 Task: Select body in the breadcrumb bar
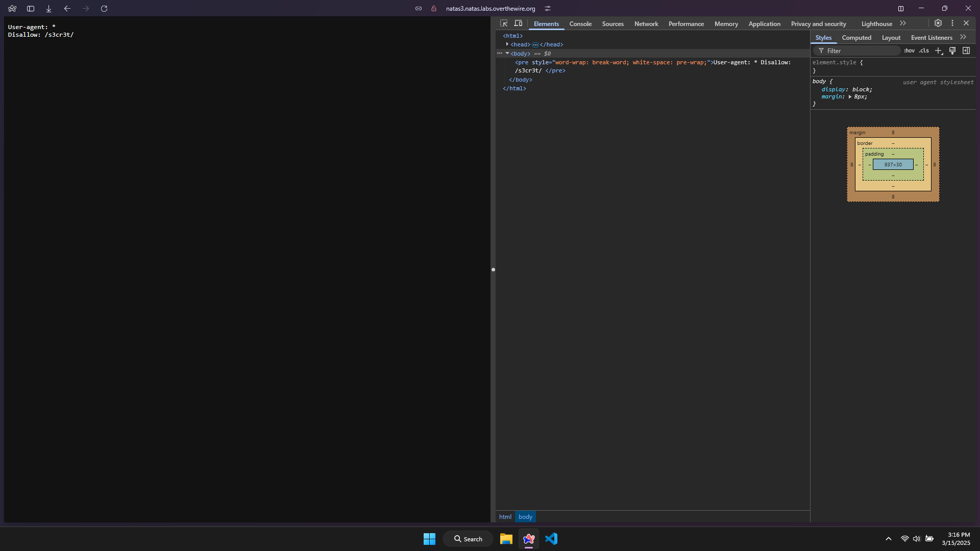coord(525,517)
